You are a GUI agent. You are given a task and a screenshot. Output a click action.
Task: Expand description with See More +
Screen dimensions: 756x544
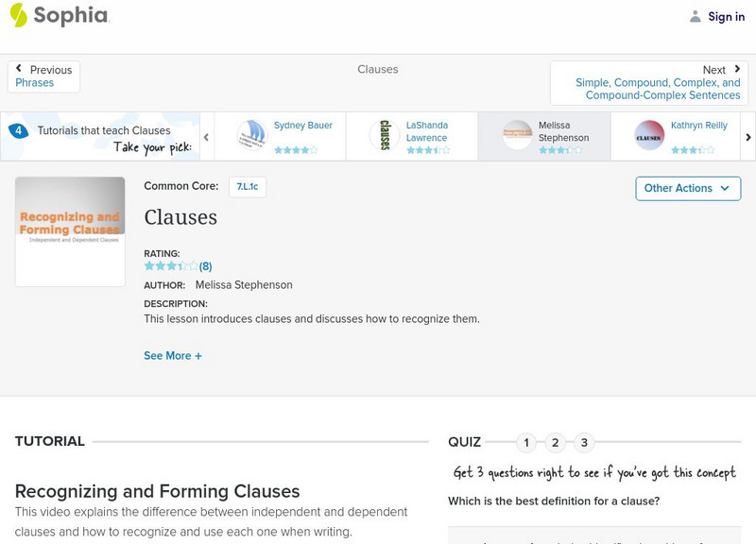pos(173,356)
